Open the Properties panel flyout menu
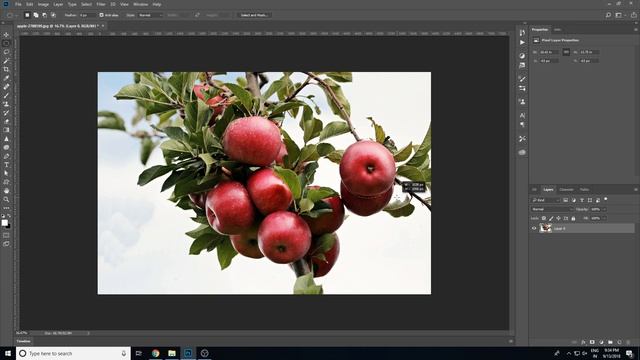 636,29
